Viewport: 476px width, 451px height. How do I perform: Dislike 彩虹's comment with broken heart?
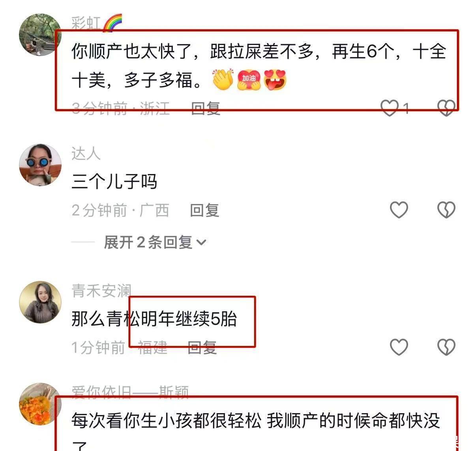point(446,107)
